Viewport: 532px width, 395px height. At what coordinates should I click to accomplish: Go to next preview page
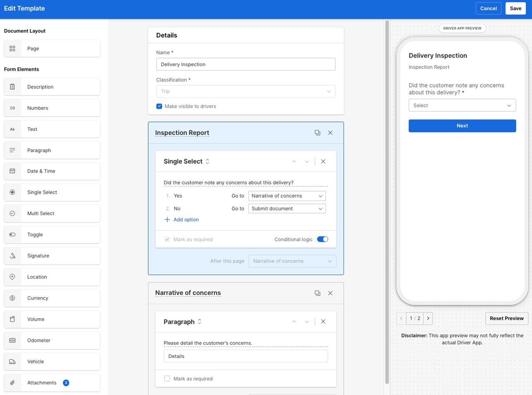pyautogui.click(x=428, y=318)
